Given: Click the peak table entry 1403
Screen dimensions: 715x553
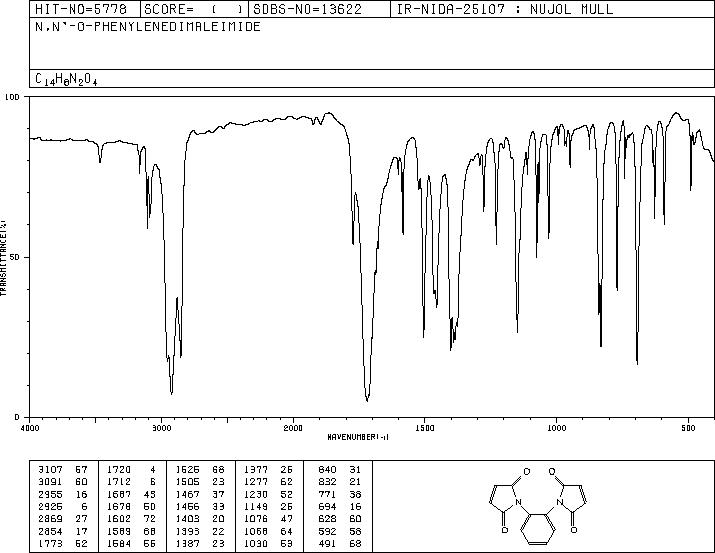Looking at the screenshot, I should (x=187, y=519).
